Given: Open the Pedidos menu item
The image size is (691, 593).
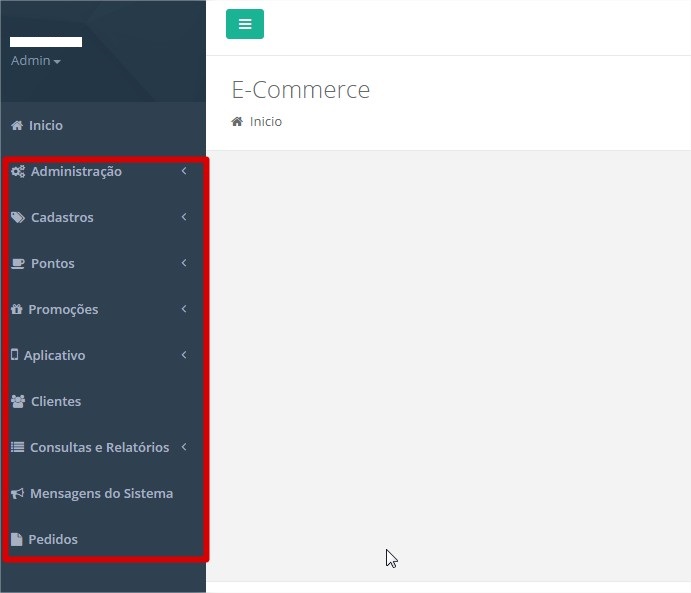Looking at the screenshot, I should coord(53,540).
